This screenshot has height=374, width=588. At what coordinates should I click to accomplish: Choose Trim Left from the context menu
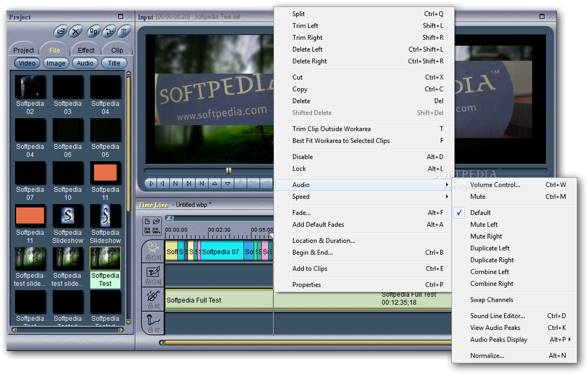[x=364, y=26]
